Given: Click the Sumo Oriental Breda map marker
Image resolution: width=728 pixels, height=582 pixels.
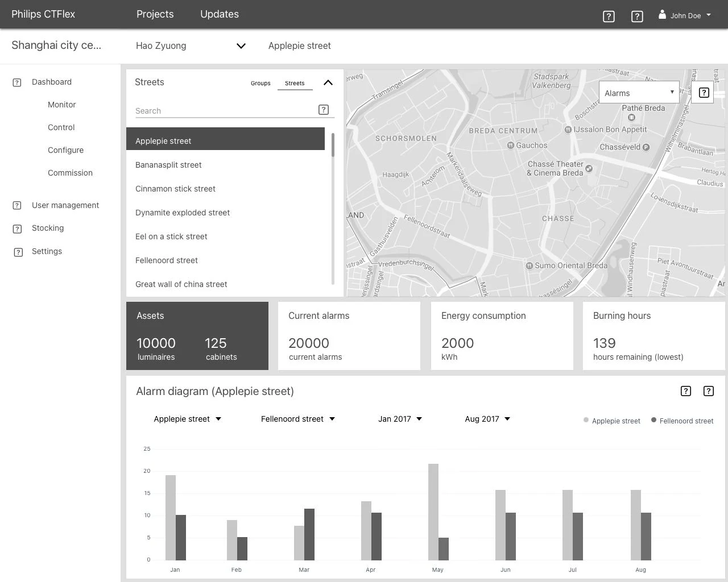Looking at the screenshot, I should coord(530,265).
